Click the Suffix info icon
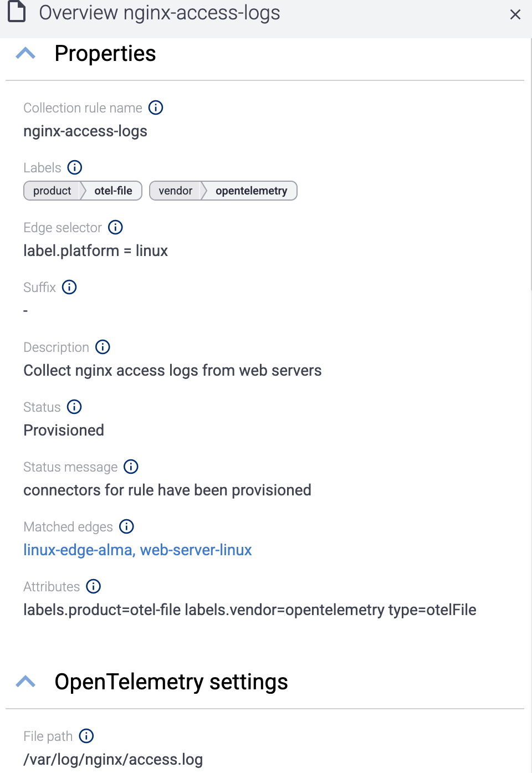 click(x=69, y=287)
